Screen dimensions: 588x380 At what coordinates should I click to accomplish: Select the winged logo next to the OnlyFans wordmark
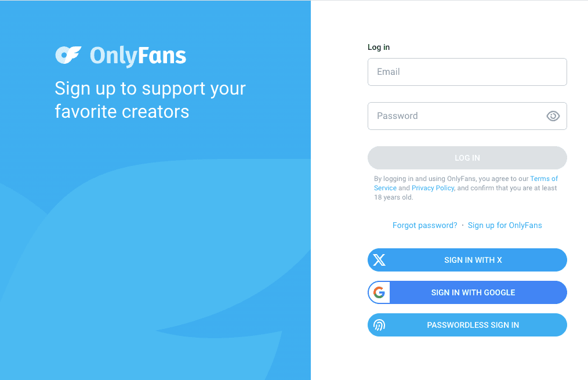pyautogui.click(x=69, y=56)
